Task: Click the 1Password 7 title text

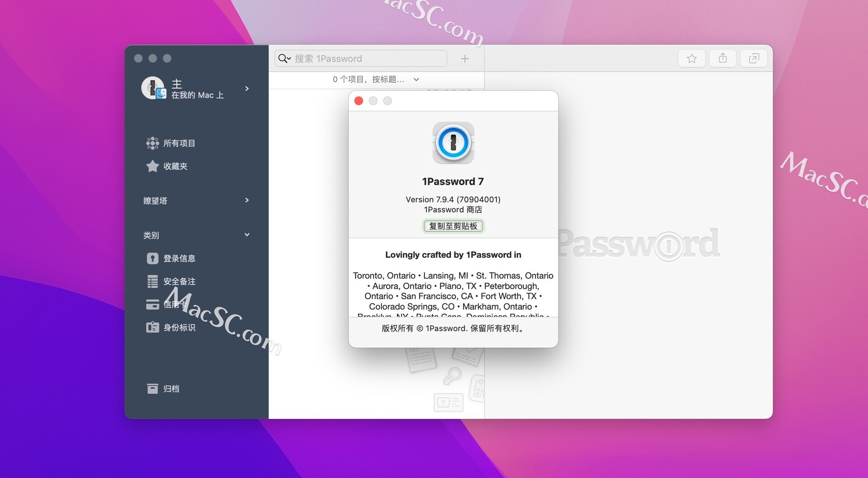Action: click(453, 182)
